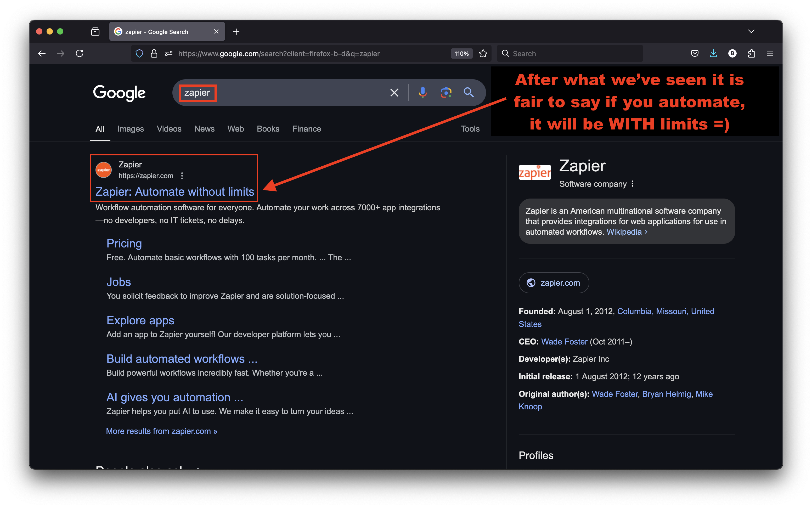Go back to the previous page
812x508 pixels.
(x=42, y=53)
